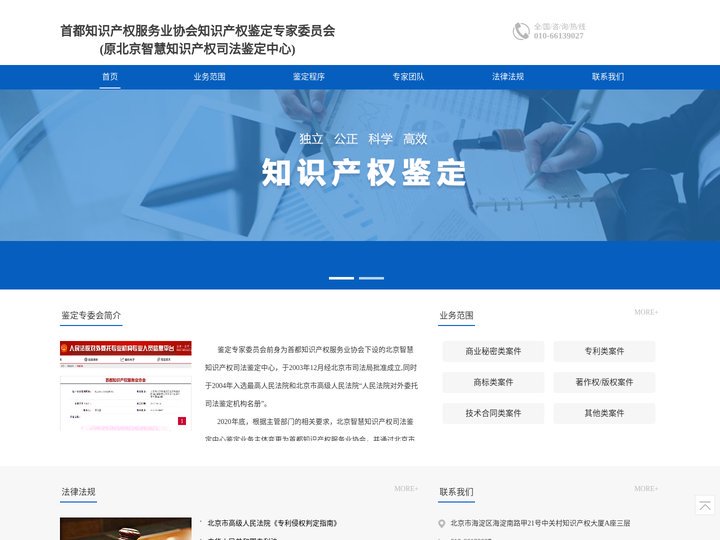This screenshot has width=720, height=540.
Task: Open the 商标类案件 category
Action: [x=493, y=382]
